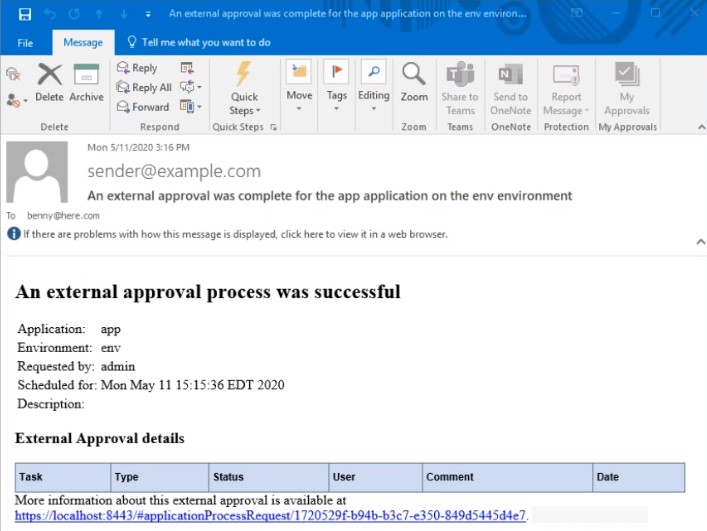
Task: Open the applicationProcessRequest localhost link
Action: (270, 515)
